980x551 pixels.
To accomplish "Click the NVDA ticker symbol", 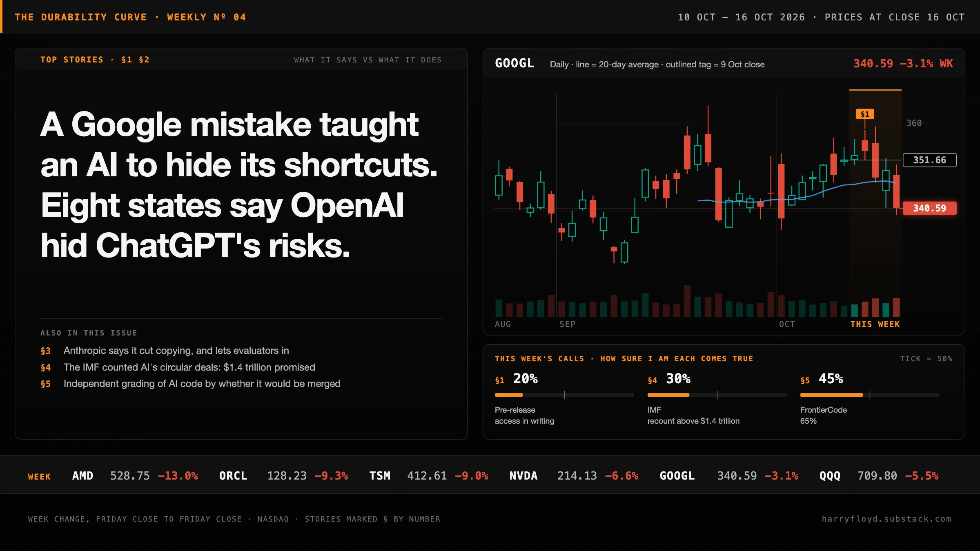I will pyautogui.click(x=523, y=476).
